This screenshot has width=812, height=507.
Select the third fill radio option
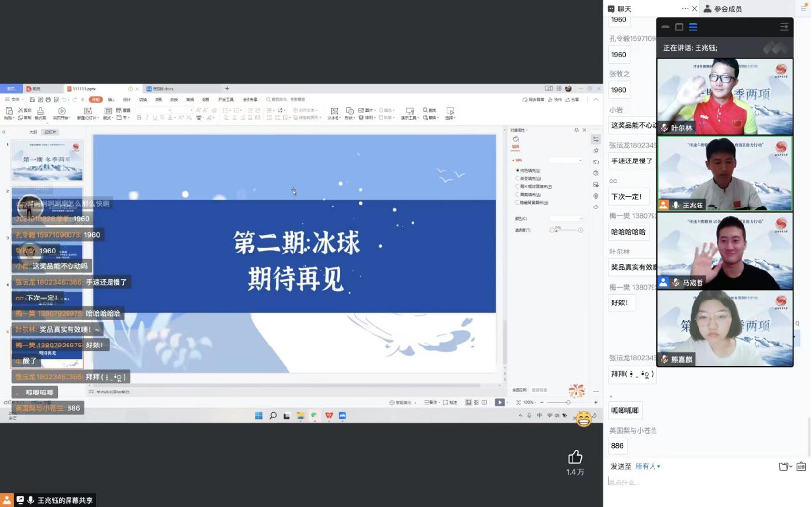coord(518,186)
